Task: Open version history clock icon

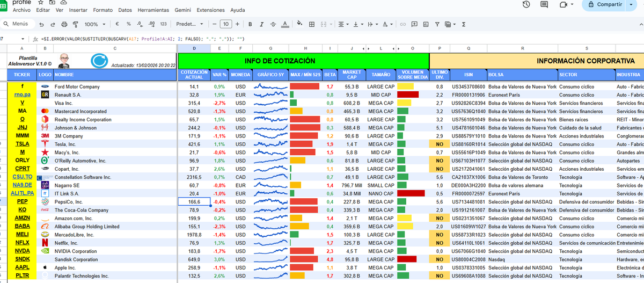Action: [526, 5]
